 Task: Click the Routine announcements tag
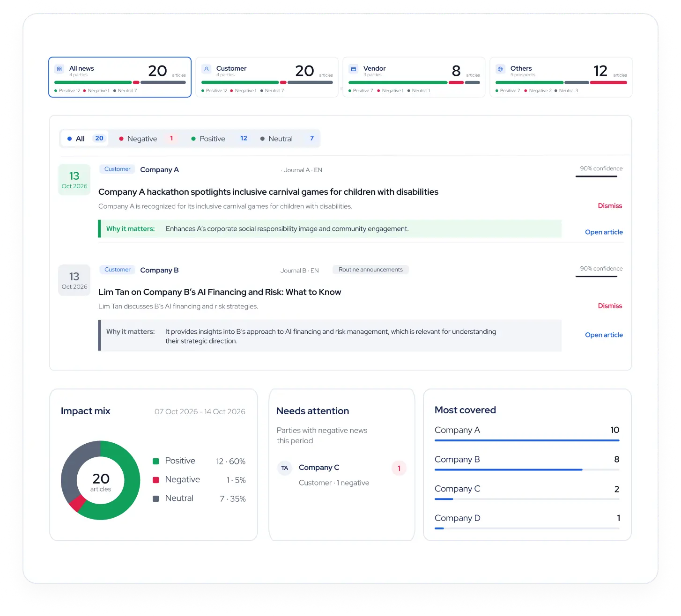(x=370, y=270)
